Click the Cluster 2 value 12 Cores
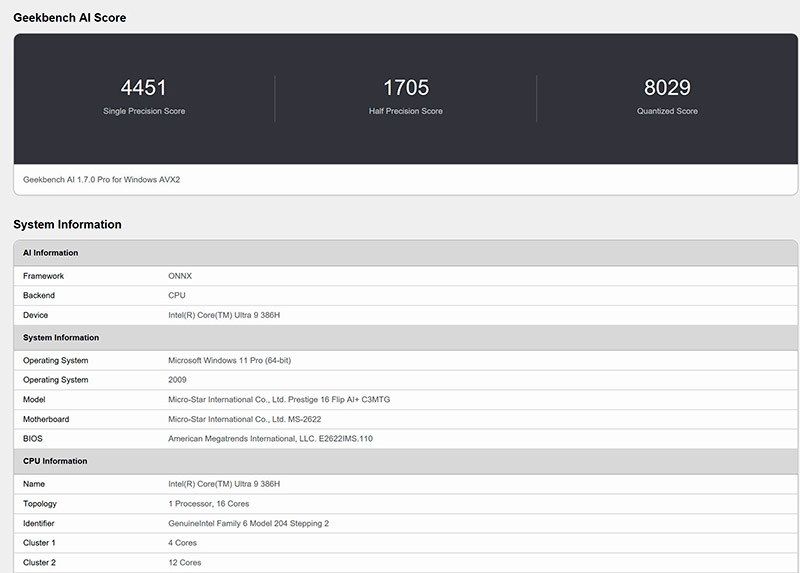Screen dimensions: 800x573 pyautogui.click(x=185, y=562)
